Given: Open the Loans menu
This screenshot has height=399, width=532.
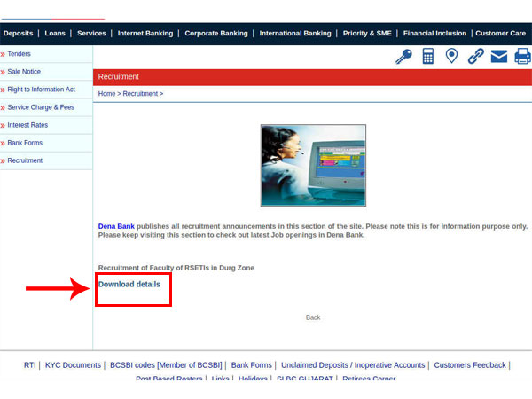Looking at the screenshot, I should [x=55, y=34].
